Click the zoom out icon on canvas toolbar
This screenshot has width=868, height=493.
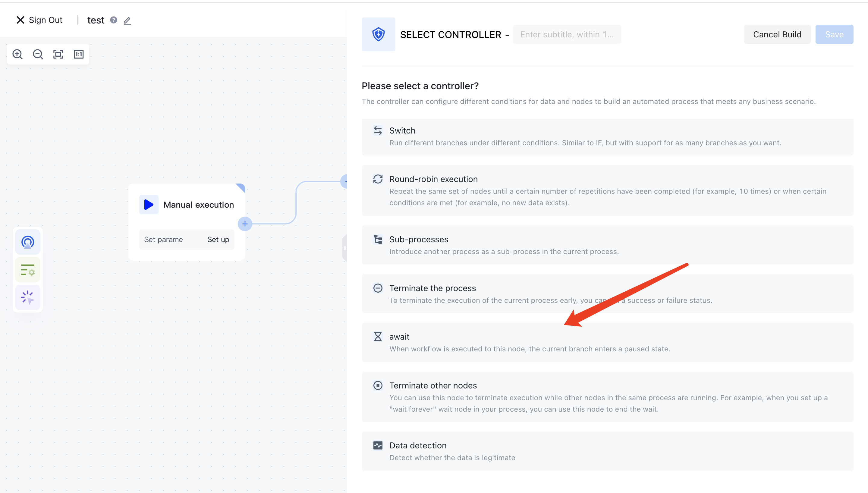38,54
